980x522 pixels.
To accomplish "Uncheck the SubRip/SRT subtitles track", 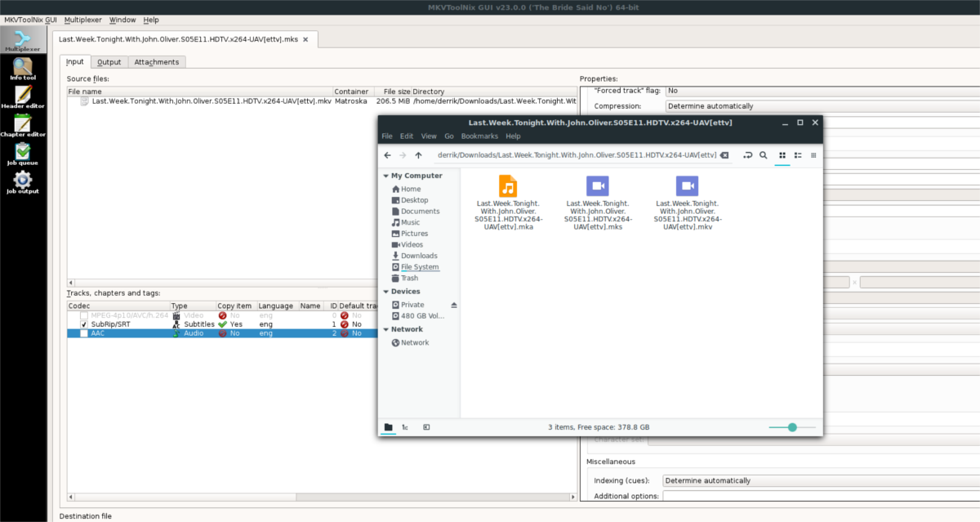I will tap(83, 323).
